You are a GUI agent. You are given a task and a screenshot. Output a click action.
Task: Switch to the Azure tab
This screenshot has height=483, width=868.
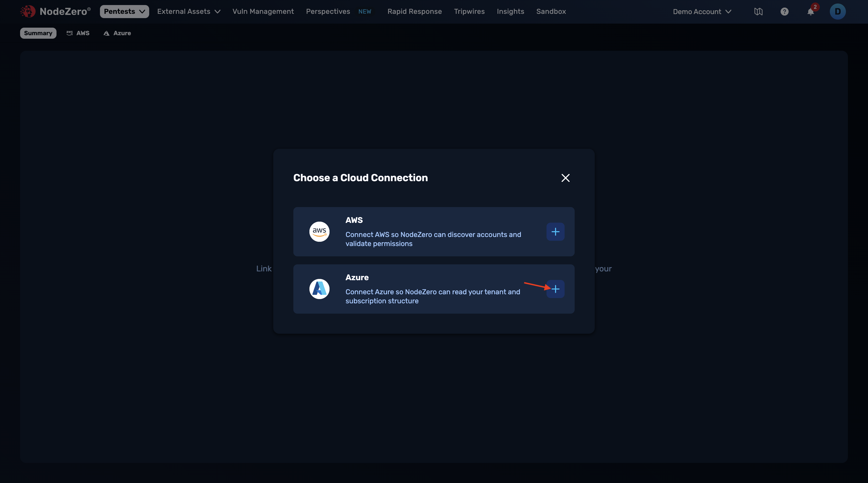tap(117, 33)
